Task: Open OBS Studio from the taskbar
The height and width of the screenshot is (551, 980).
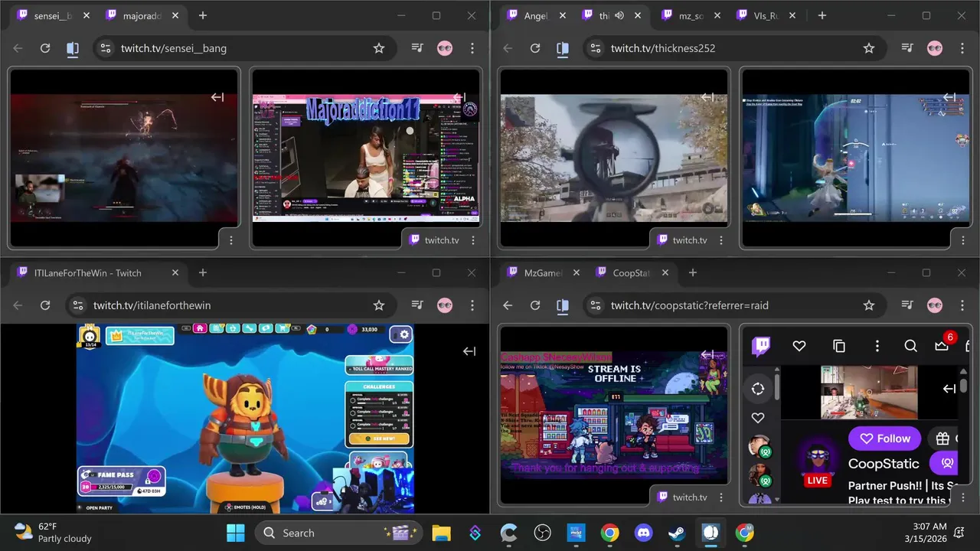Action: [542, 533]
